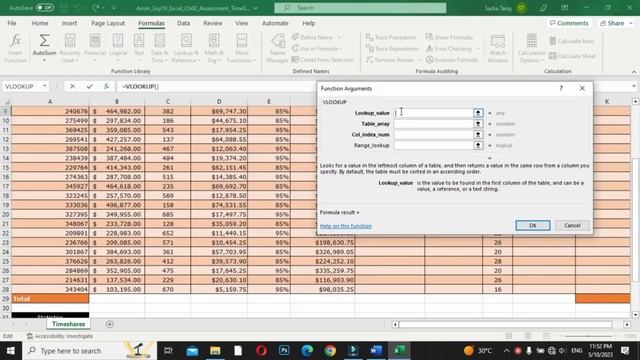Expand the formula bar
This screenshot has width=640, height=360.
pos(634,86)
